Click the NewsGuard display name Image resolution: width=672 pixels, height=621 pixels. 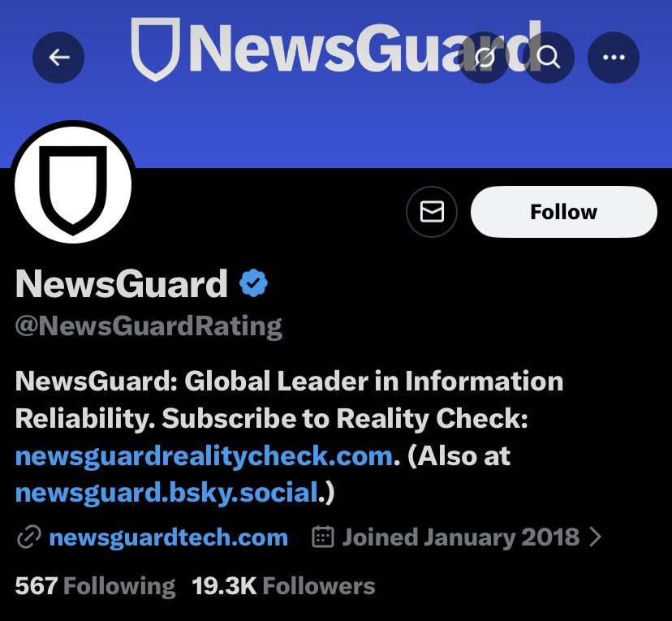point(121,283)
